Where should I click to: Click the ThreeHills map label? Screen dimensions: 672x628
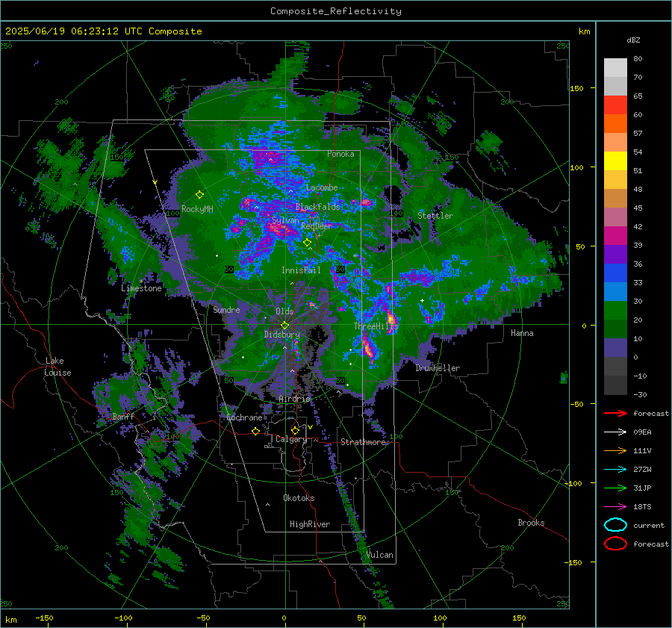tap(376, 326)
